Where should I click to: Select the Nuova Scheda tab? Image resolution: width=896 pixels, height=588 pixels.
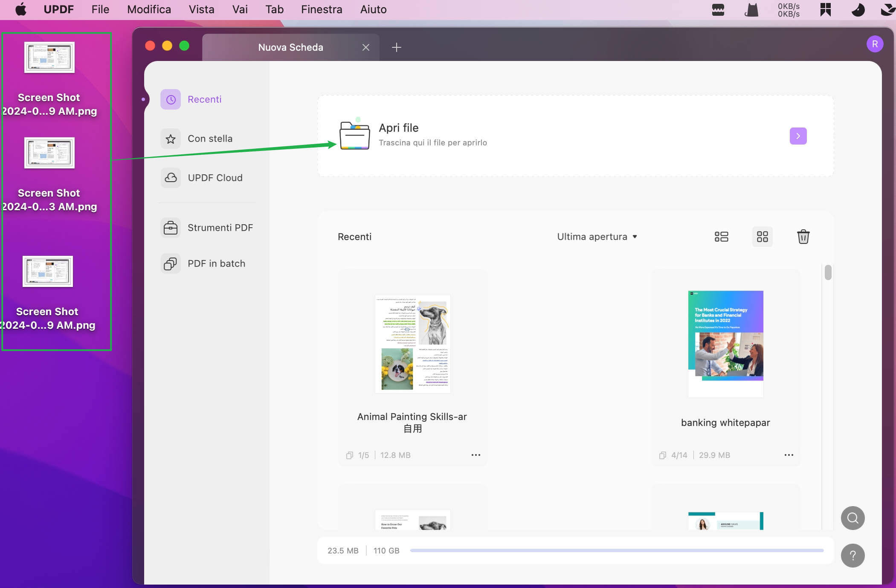[291, 47]
